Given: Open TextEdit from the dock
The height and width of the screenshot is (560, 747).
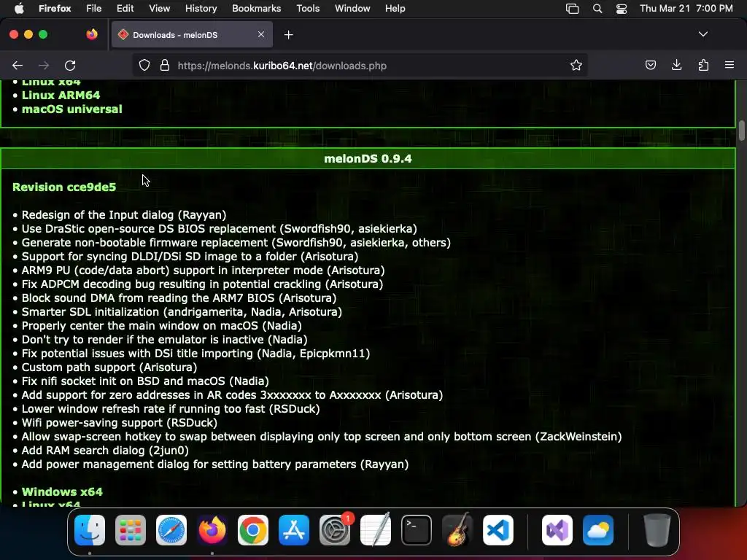Looking at the screenshot, I should tap(376, 530).
